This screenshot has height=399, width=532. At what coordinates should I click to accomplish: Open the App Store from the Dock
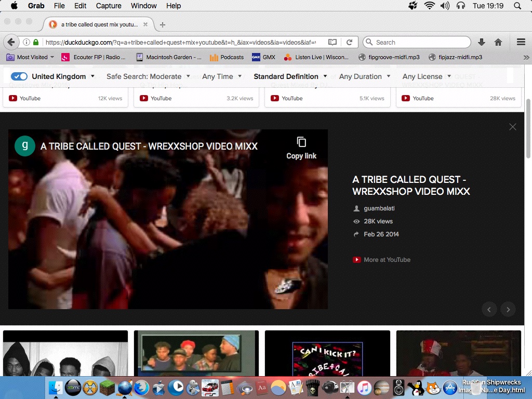click(x=450, y=388)
